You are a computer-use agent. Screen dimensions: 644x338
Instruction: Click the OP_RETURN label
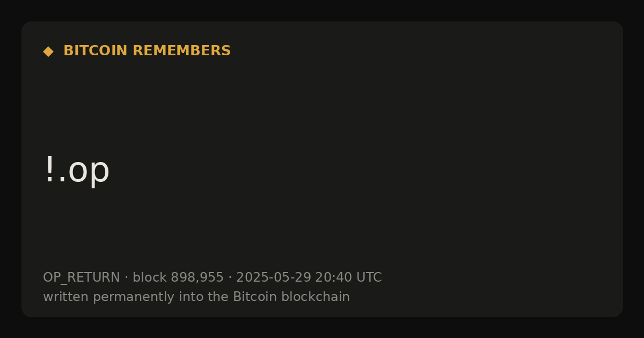82,278
